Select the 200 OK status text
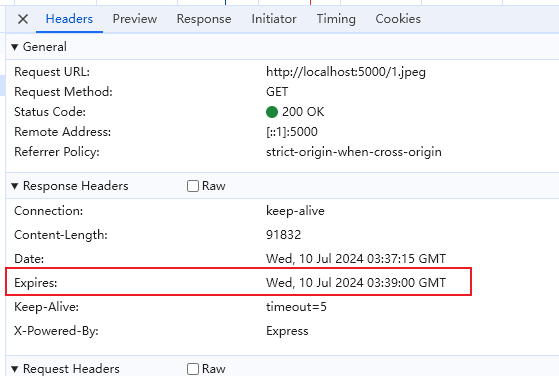The width and height of the screenshot is (559, 376). point(303,112)
